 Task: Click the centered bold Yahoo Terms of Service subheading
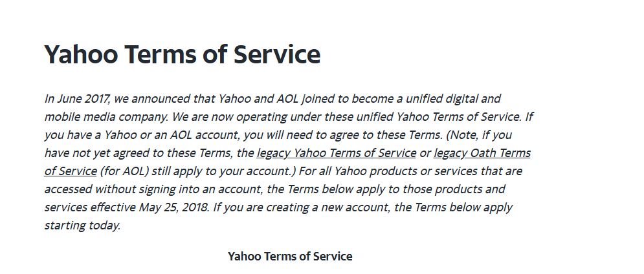pyautogui.click(x=290, y=257)
